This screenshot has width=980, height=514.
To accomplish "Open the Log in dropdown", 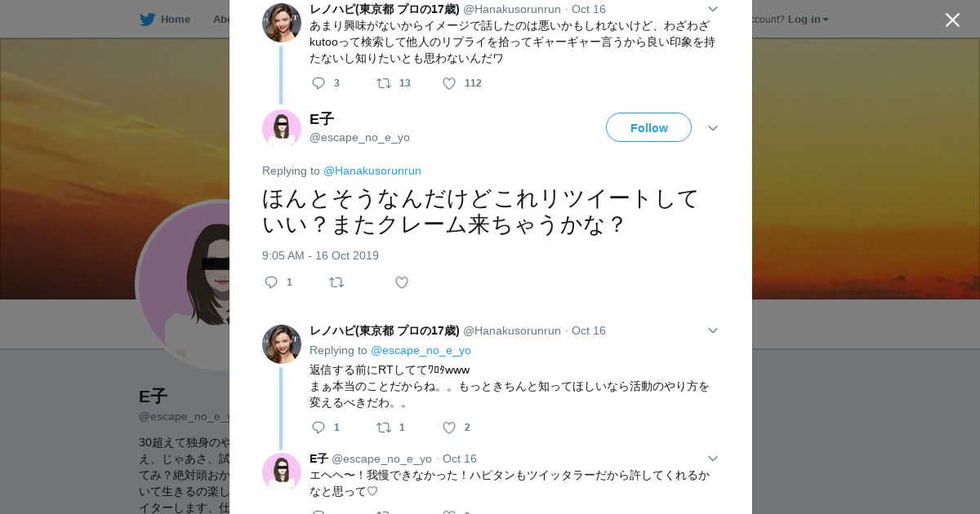I will coord(808,20).
